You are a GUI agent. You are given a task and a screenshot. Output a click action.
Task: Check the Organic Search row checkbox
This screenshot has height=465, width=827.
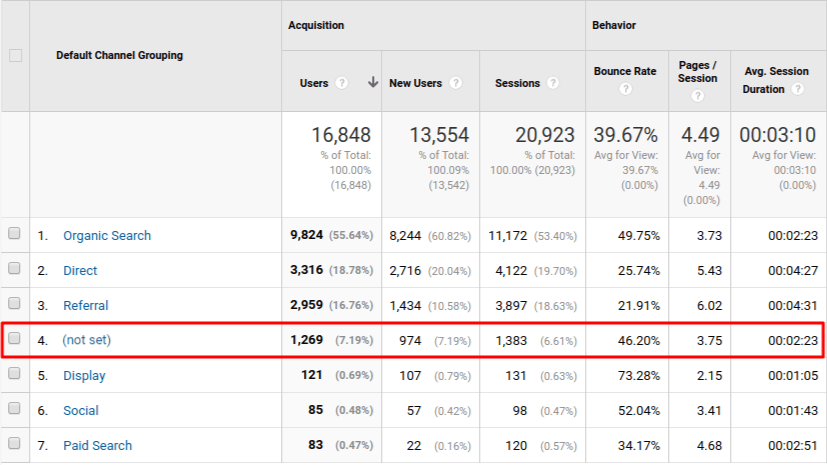(x=15, y=234)
